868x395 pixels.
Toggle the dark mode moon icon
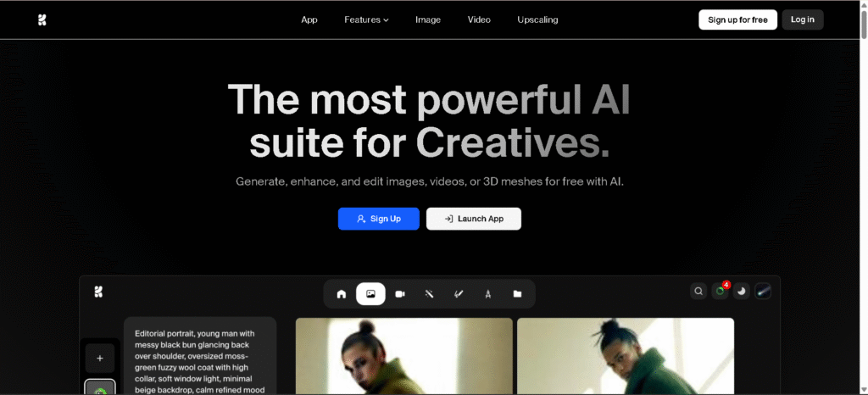[x=742, y=292]
